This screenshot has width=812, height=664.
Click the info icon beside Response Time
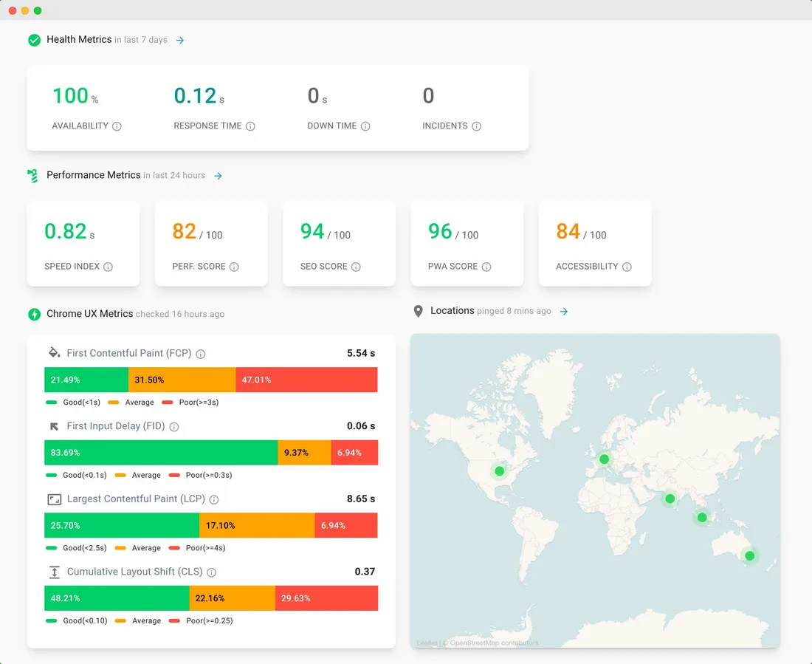(x=250, y=126)
